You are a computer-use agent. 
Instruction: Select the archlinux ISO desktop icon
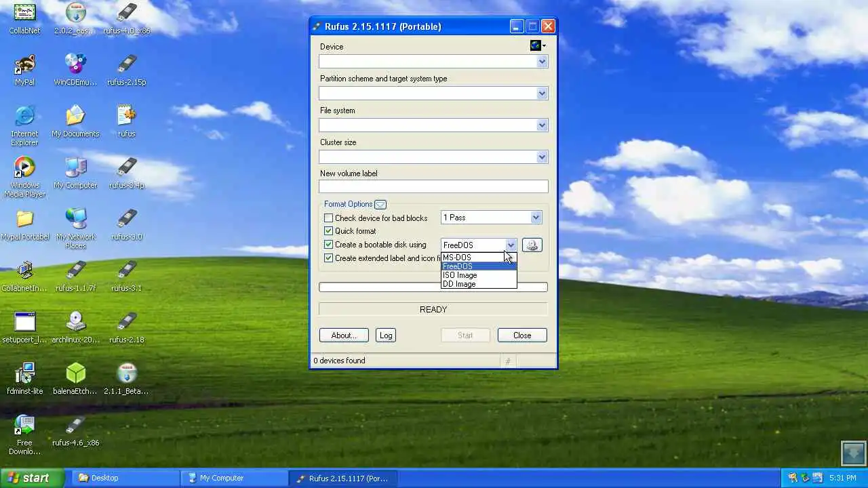point(75,327)
